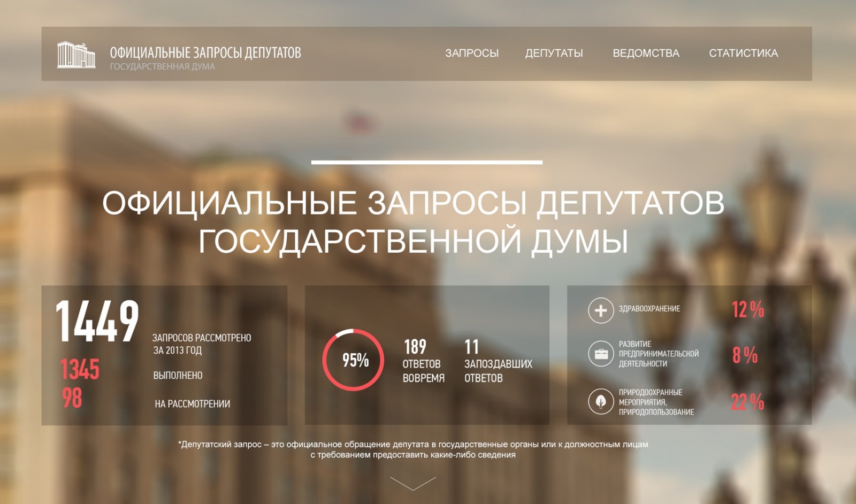Click the 12 % healthcare percentage
Viewport: 856px width, 504px height.
pos(748,309)
